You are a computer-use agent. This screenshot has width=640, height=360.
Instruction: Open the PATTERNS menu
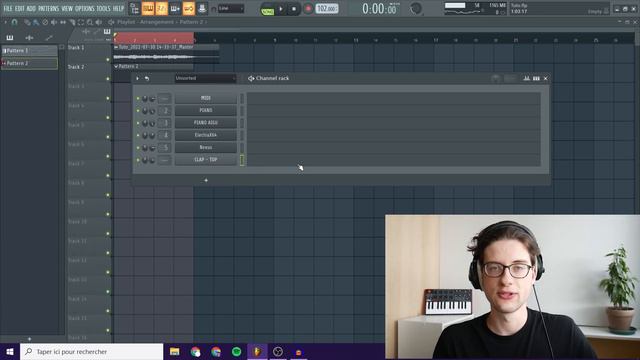49,8
